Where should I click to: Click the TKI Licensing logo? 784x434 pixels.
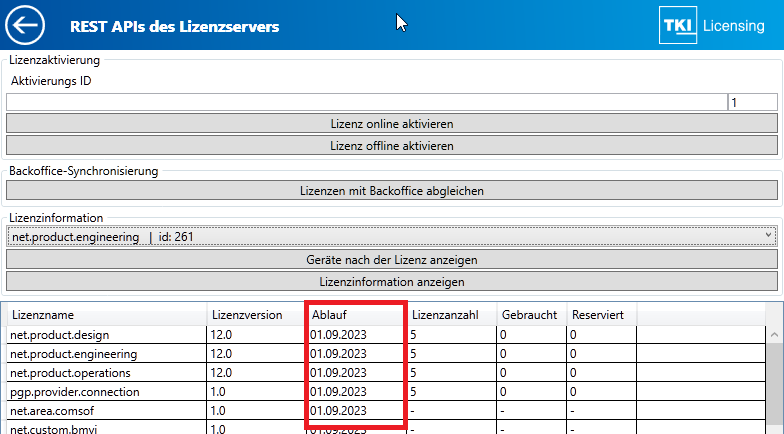tap(712, 25)
